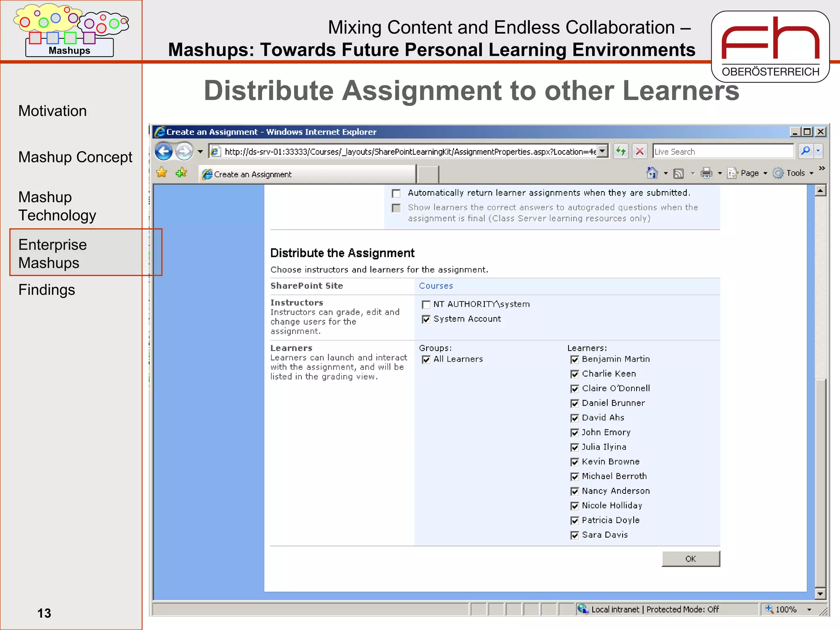
Task: Click the FH Oberösterreich logo
Action: 770,46
